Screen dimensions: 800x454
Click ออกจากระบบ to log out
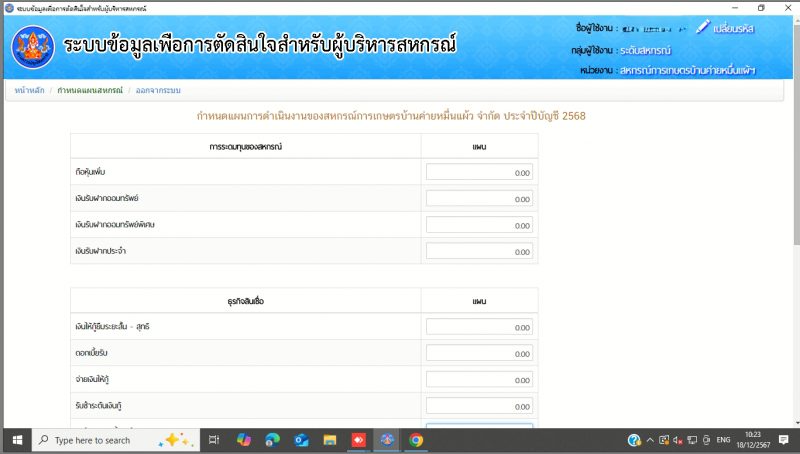coord(158,90)
